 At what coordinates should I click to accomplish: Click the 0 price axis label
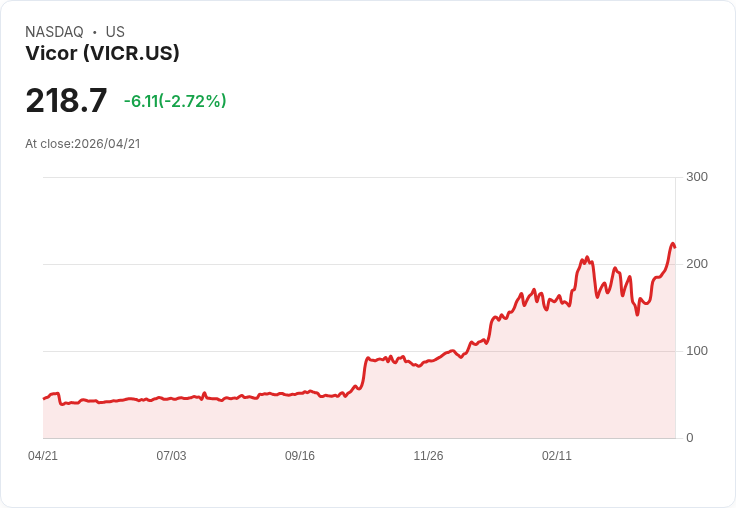click(690, 438)
